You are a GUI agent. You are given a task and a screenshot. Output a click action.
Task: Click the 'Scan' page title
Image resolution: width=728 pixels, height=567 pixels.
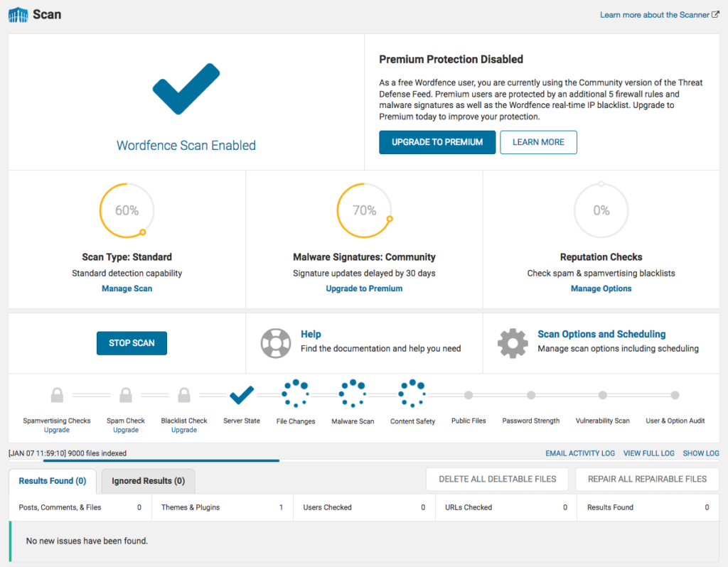pyautogui.click(x=47, y=14)
